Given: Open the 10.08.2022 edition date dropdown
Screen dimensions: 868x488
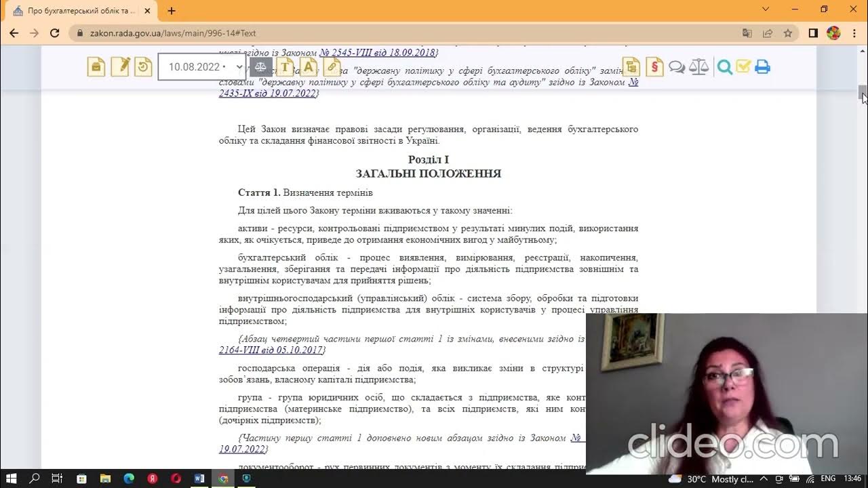Looking at the screenshot, I should pos(201,67).
